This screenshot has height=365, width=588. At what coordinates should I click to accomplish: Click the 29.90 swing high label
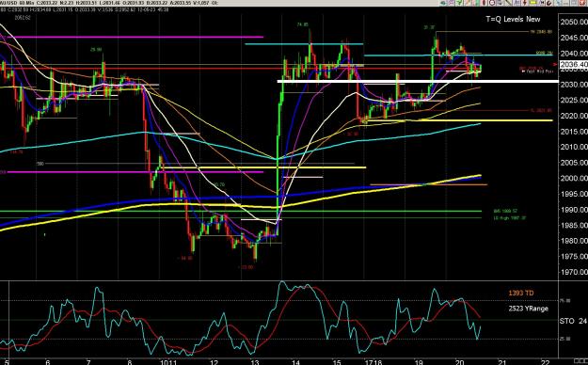[x=96, y=50]
